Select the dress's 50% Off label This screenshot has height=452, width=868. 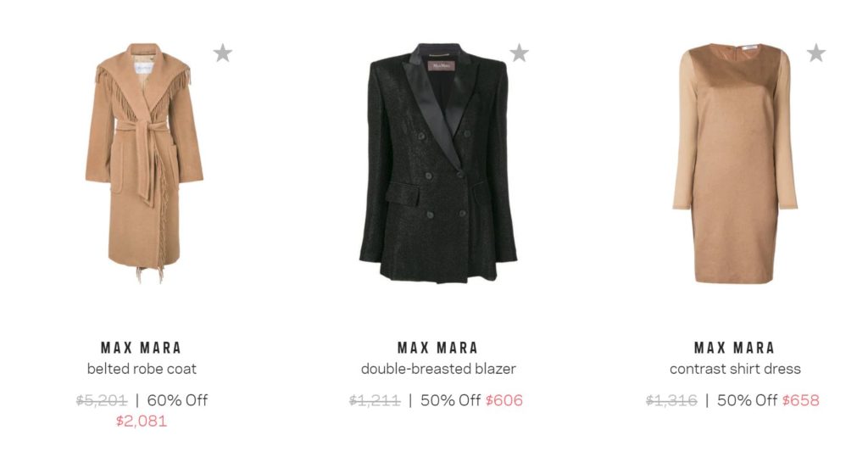tap(747, 400)
